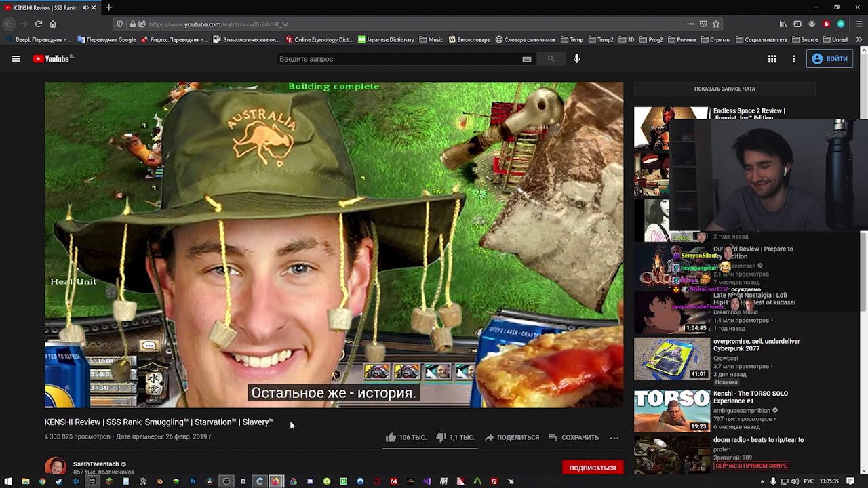Expand the Ролики bookmarks folder
Viewport: 868px width, 488px height.
pyautogui.click(x=682, y=39)
